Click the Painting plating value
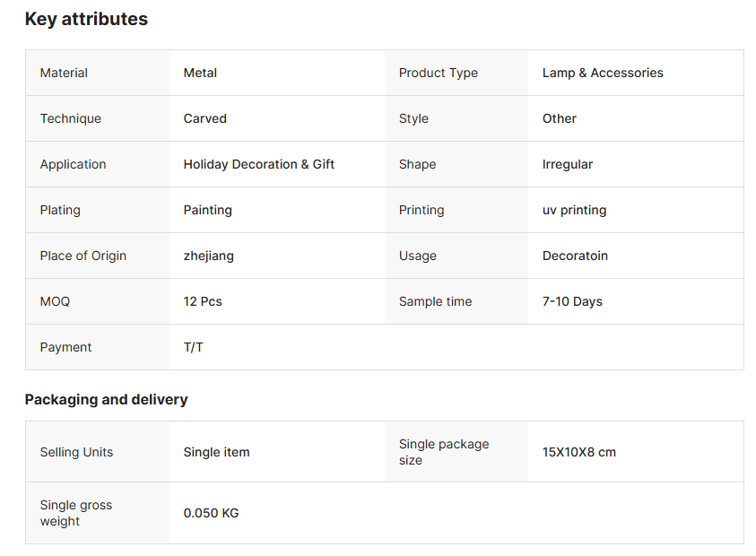Screen dimensions: 756x556 coord(207,210)
